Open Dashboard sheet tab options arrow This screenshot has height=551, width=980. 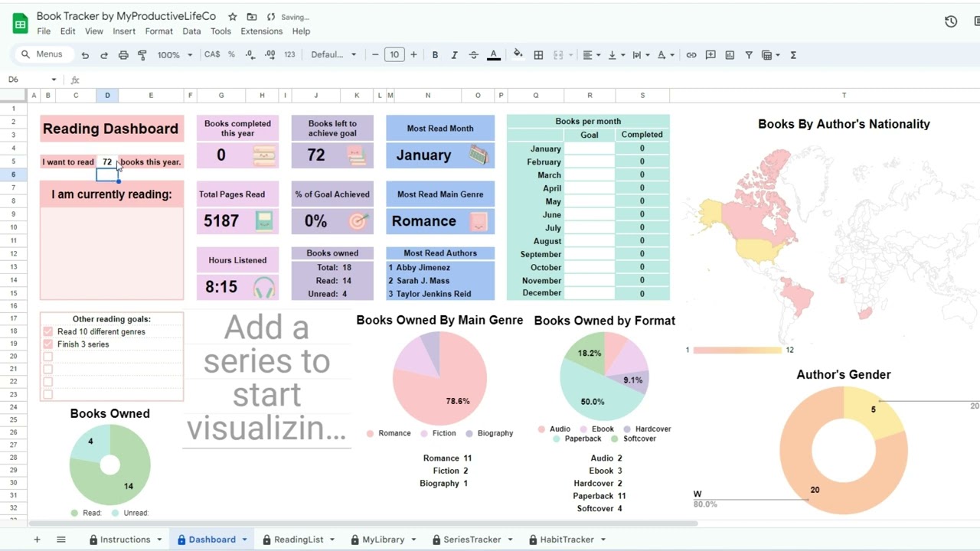click(245, 540)
